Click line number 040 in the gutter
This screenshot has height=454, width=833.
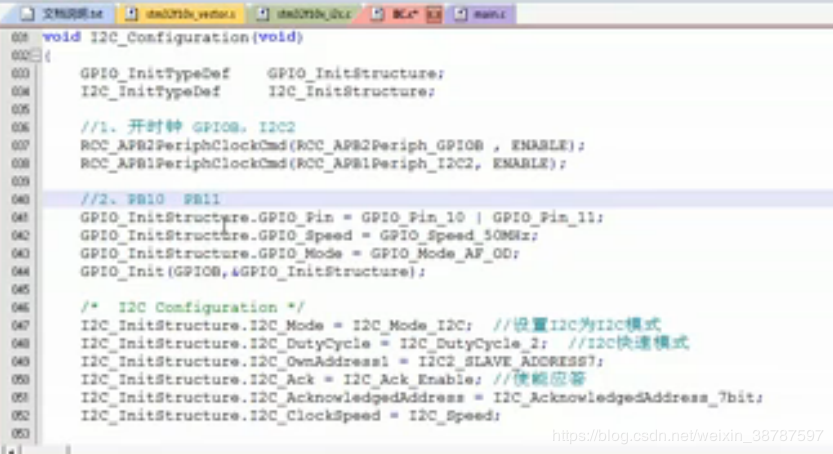20,200
